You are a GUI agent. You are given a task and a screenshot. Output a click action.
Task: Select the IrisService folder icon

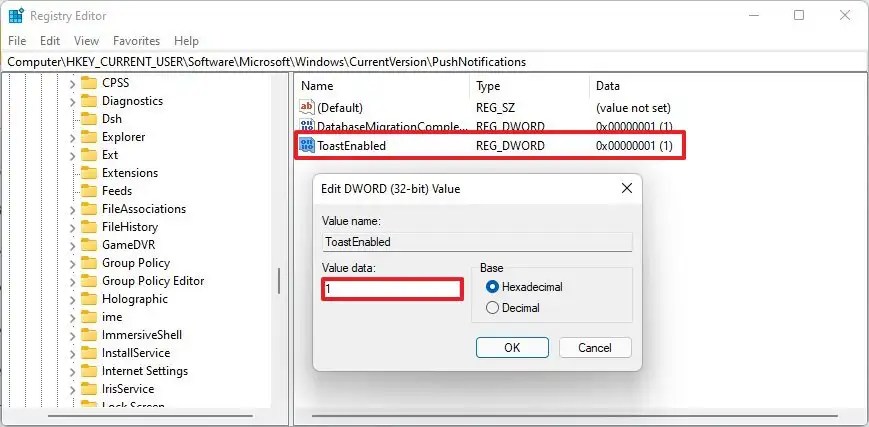coord(89,389)
